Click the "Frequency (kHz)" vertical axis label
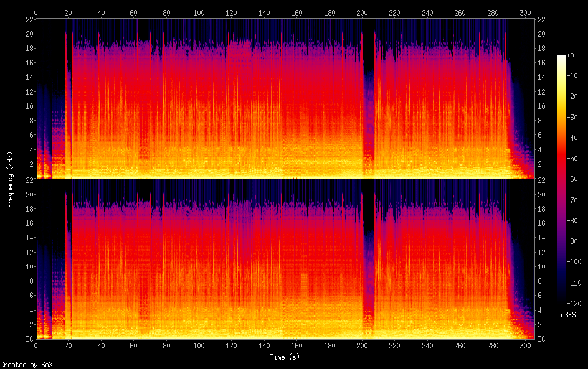Image resolution: width=588 pixels, height=369 pixels. (x=10, y=179)
